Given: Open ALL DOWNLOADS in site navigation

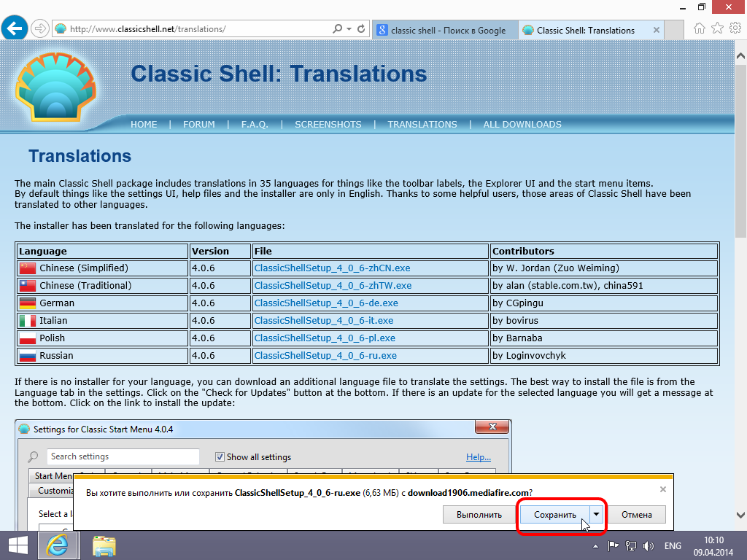Looking at the screenshot, I should pyautogui.click(x=522, y=124).
